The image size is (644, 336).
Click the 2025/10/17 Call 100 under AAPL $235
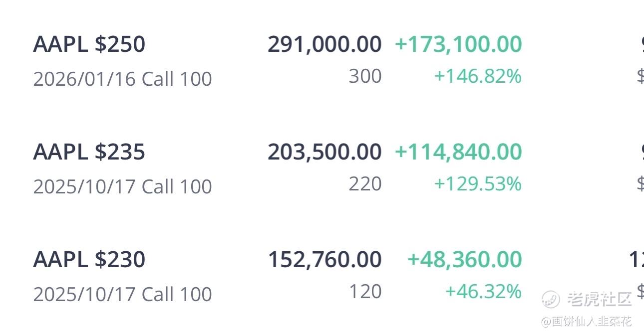tap(122, 186)
